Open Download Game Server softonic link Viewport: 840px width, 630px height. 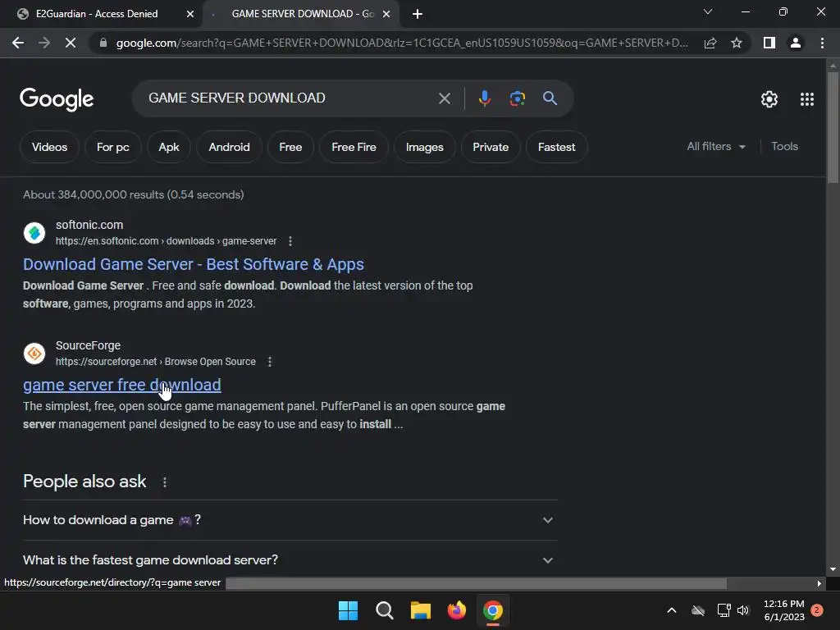click(194, 264)
